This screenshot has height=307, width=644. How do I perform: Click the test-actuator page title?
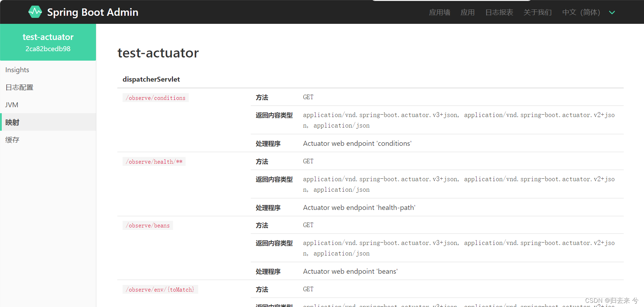[x=158, y=53]
